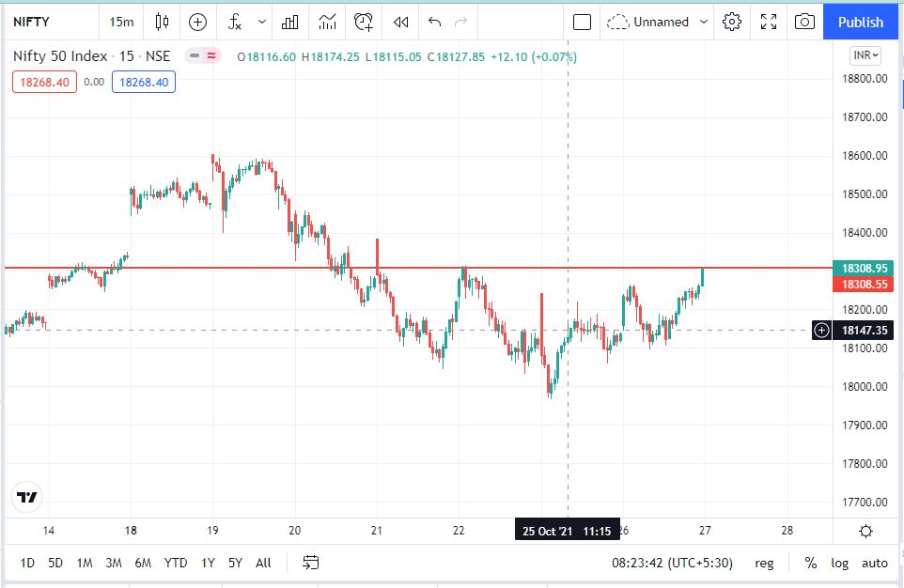The height and width of the screenshot is (588, 904).
Task: Undo the last chart action
Action: (x=433, y=22)
